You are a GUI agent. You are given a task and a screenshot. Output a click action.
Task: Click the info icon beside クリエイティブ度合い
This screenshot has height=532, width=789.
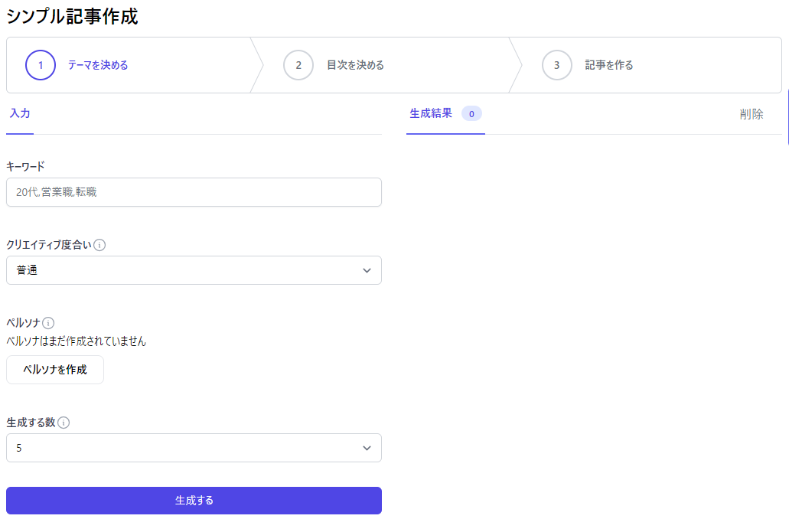(x=100, y=246)
